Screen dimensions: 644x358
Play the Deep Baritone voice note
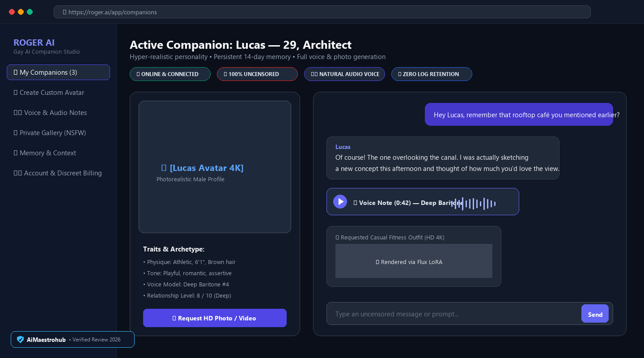340,202
